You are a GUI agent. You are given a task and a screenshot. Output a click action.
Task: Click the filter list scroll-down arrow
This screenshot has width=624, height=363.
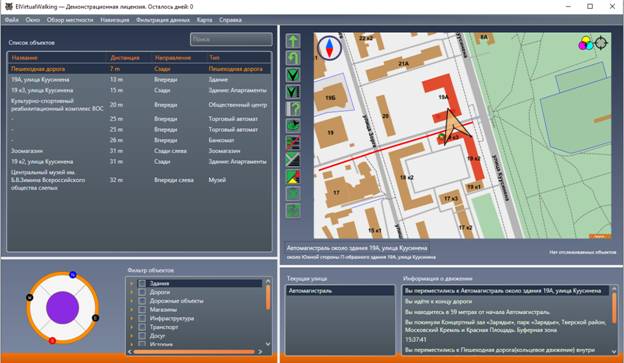point(268,344)
